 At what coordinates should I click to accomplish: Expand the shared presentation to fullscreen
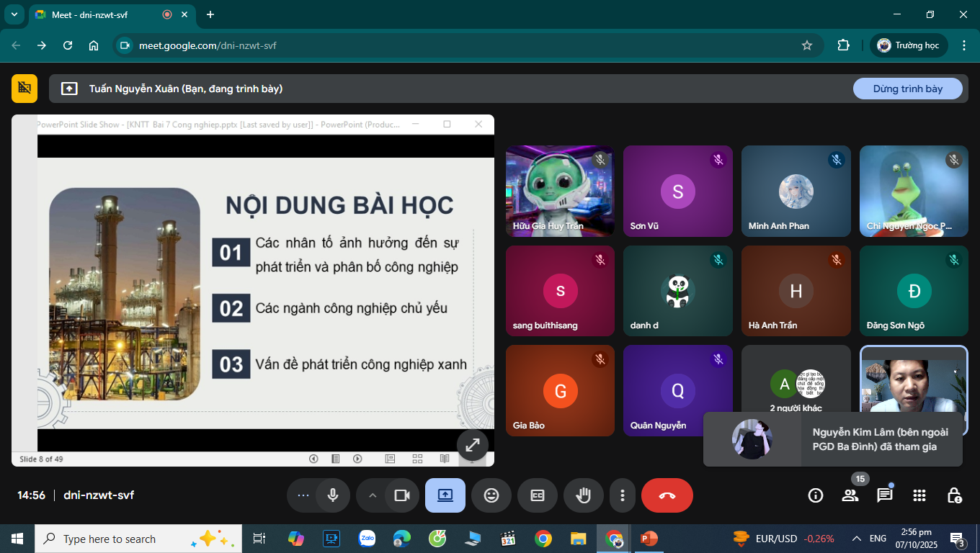472,445
